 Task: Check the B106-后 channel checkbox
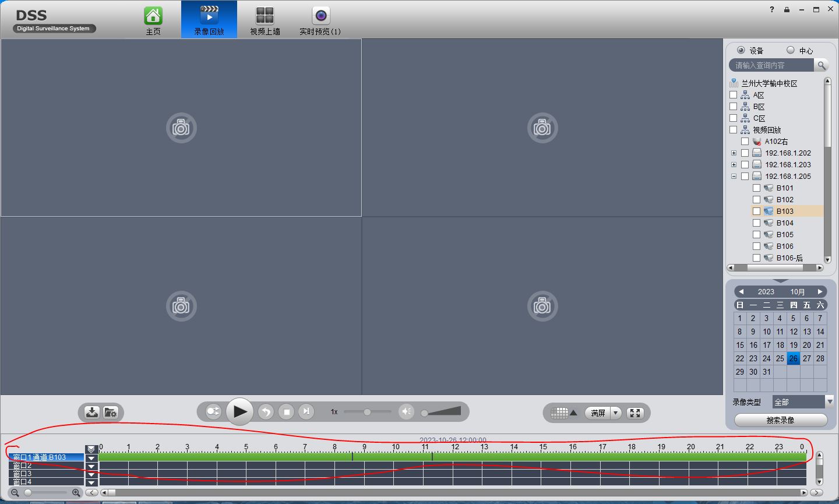click(x=757, y=258)
